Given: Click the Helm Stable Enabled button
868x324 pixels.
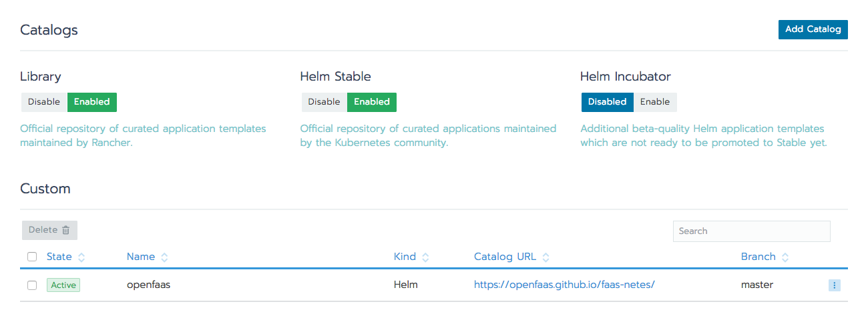Looking at the screenshot, I should [x=372, y=102].
